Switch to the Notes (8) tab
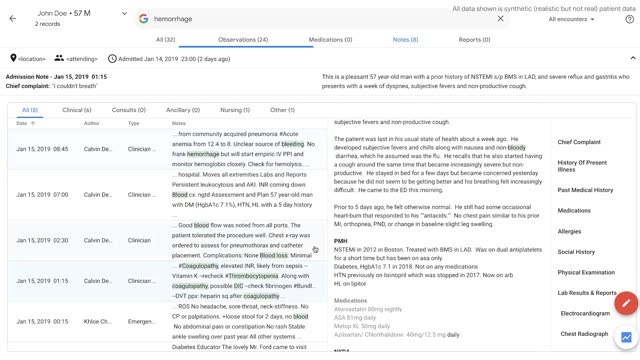The image size is (640, 360). pyautogui.click(x=405, y=40)
